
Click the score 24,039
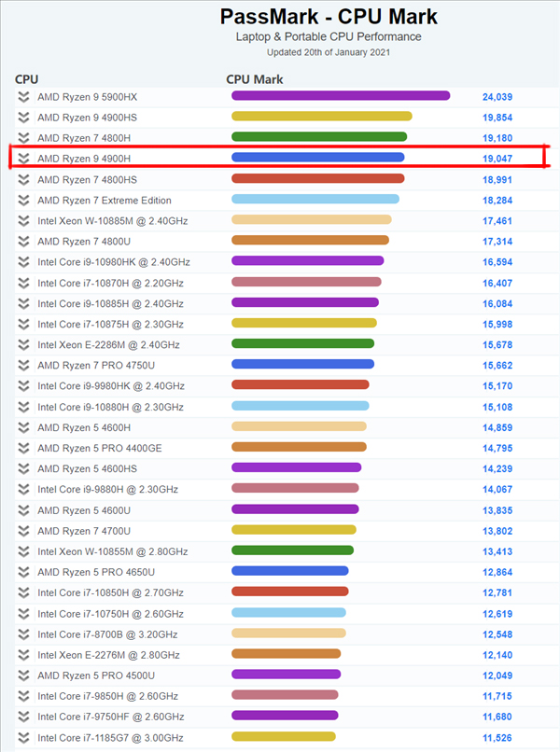[x=497, y=97]
